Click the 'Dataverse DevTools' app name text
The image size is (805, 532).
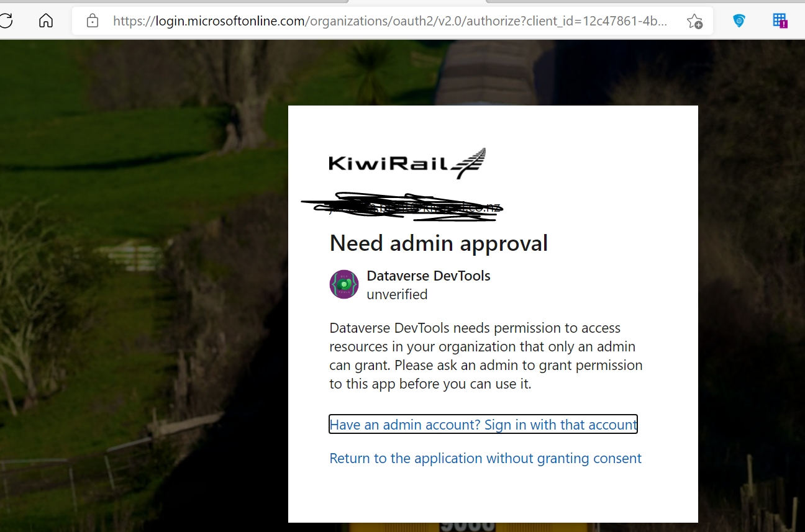(x=428, y=276)
